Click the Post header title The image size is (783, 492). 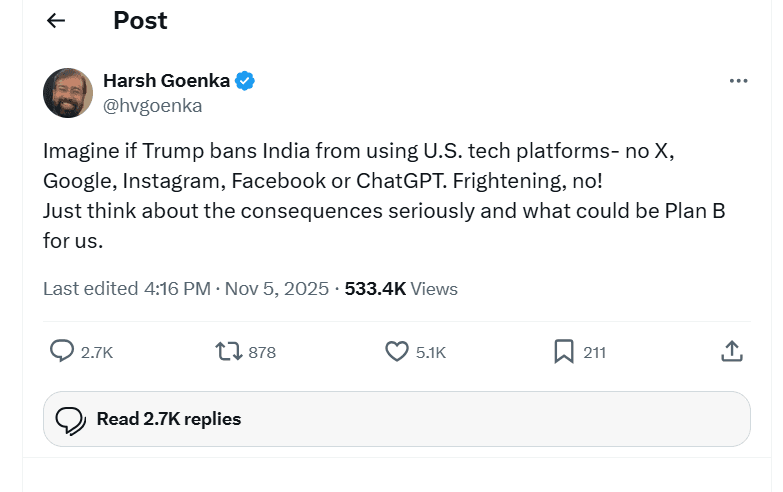(140, 21)
